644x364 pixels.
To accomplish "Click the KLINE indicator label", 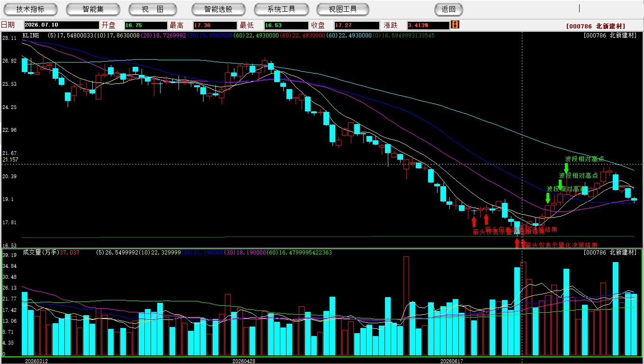I will coord(31,36).
